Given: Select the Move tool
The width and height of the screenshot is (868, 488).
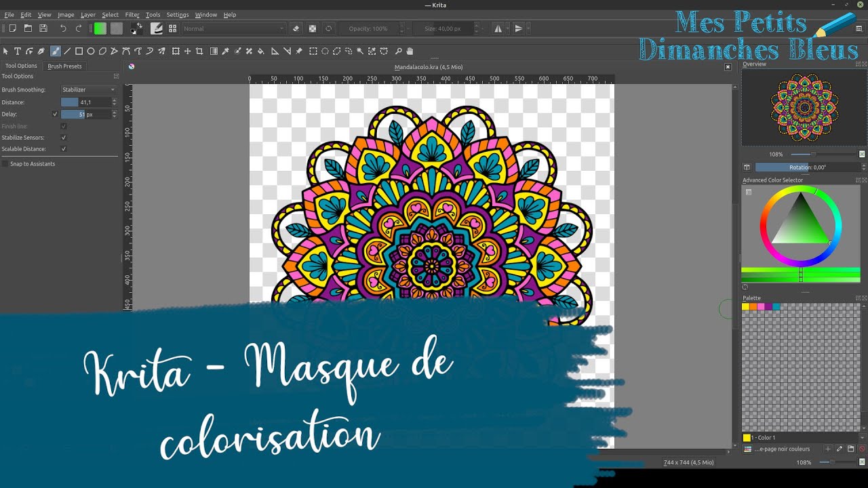Looking at the screenshot, I should coord(188,51).
